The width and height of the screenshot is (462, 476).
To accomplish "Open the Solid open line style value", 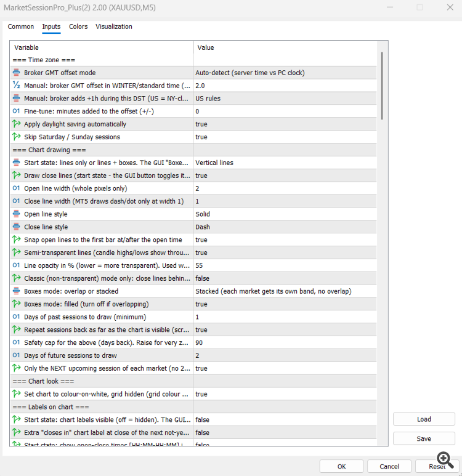I will (x=285, y=214).
